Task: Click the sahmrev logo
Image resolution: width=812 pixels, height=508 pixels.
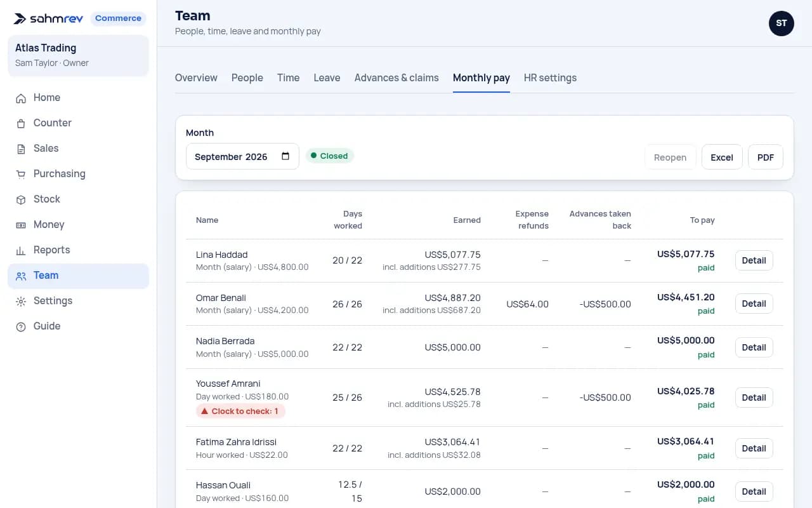Action: tap(48, 18)
